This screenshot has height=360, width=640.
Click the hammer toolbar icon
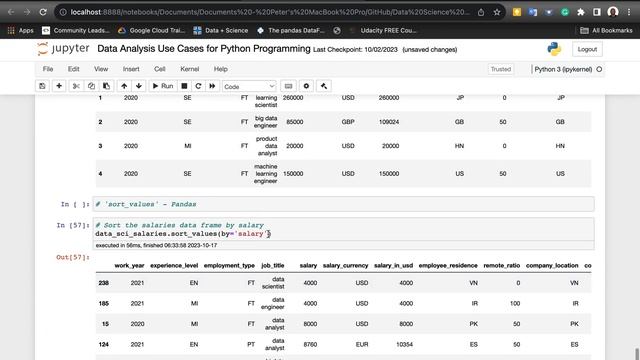tap(324, 86)
